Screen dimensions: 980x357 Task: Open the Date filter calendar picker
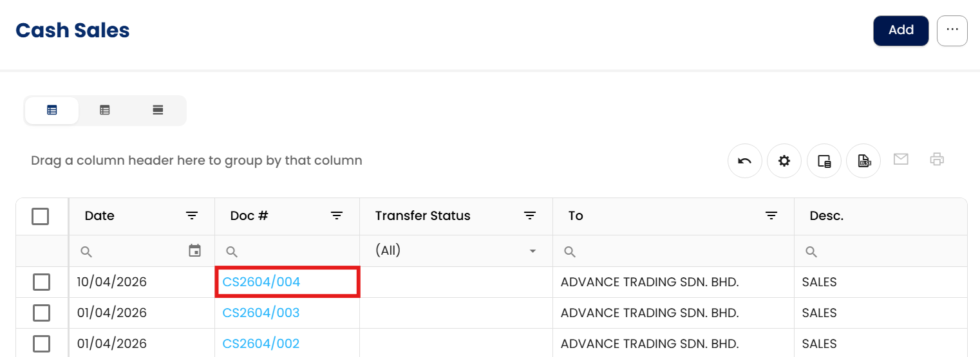(x=194, y=251)
